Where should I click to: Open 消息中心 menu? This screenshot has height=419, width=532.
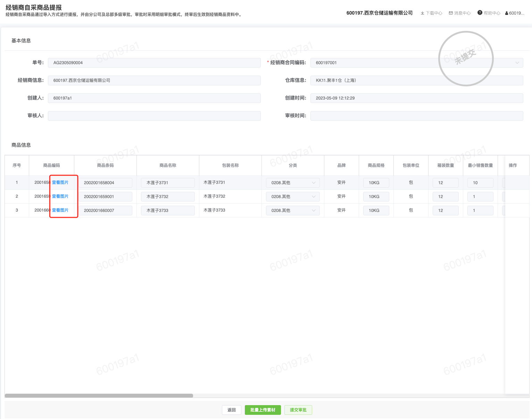click(460, 13)
